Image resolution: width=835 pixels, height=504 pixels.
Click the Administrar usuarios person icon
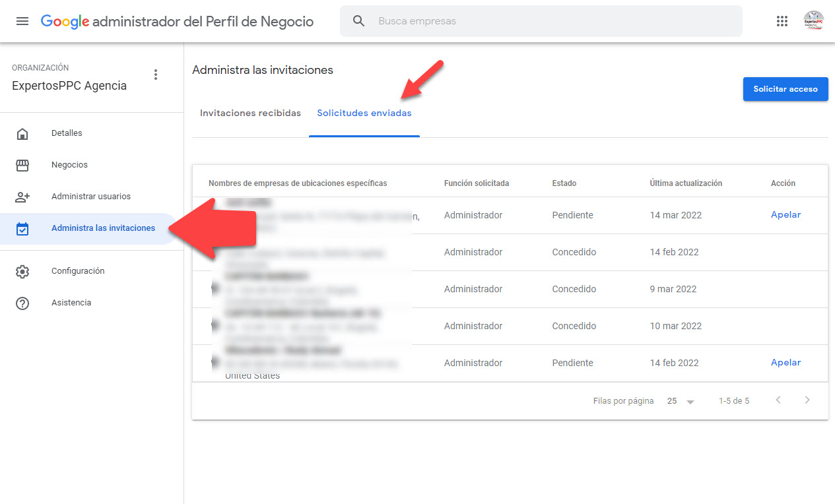tap(22, 197)
